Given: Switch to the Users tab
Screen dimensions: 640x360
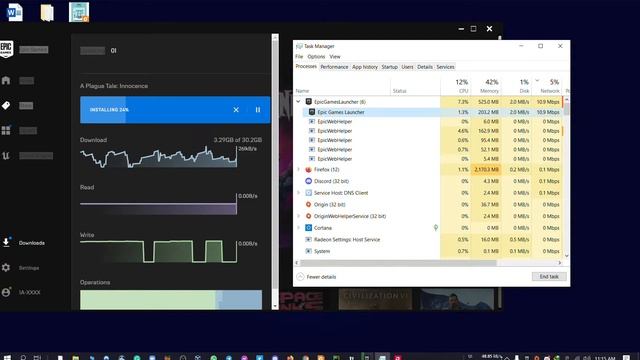Looking at the screenshot, I should click(x=407, y=67).
